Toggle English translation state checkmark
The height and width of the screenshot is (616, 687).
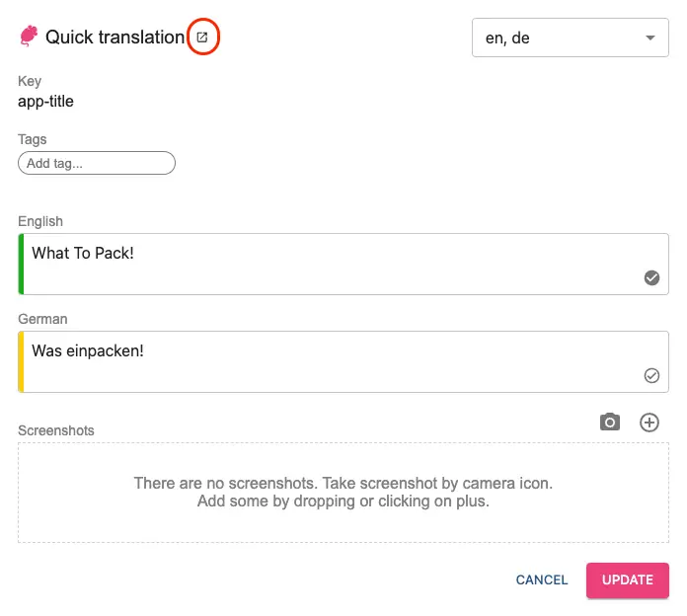coord(651,277)
